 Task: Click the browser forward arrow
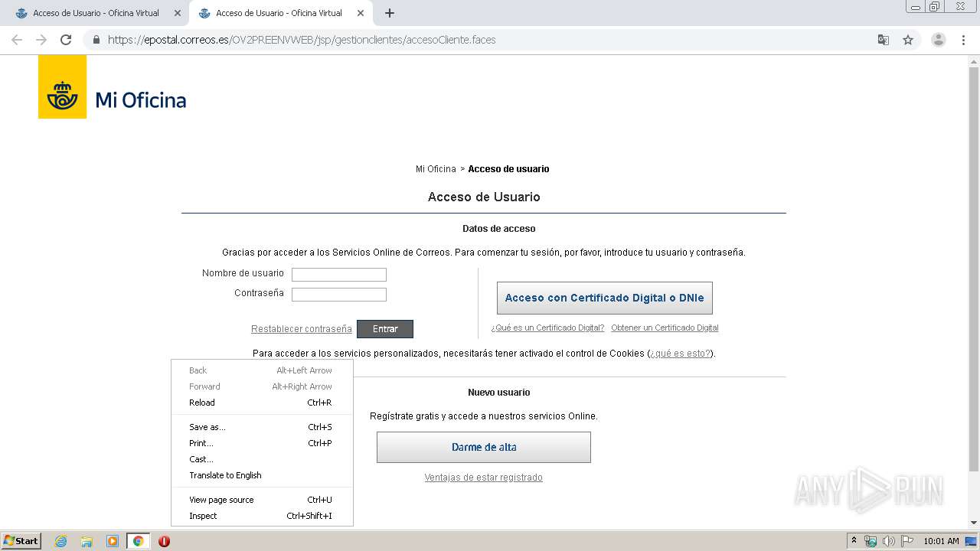(41, 40)
